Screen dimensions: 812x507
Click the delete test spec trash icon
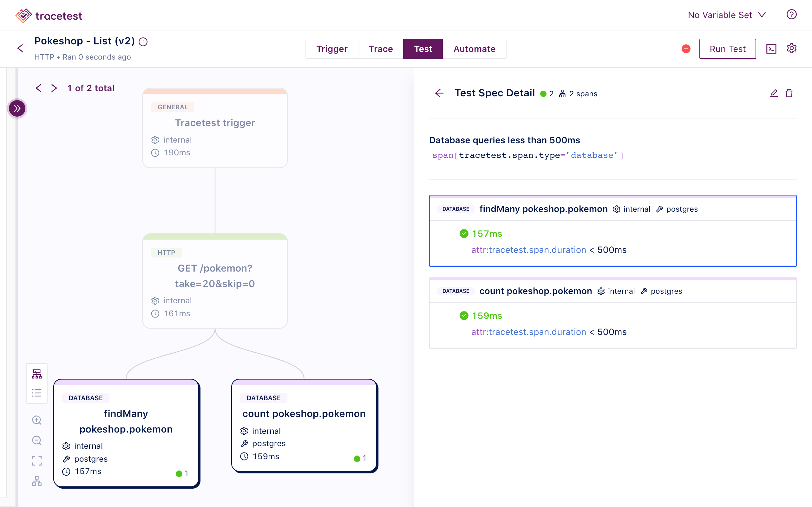point(789,93)
